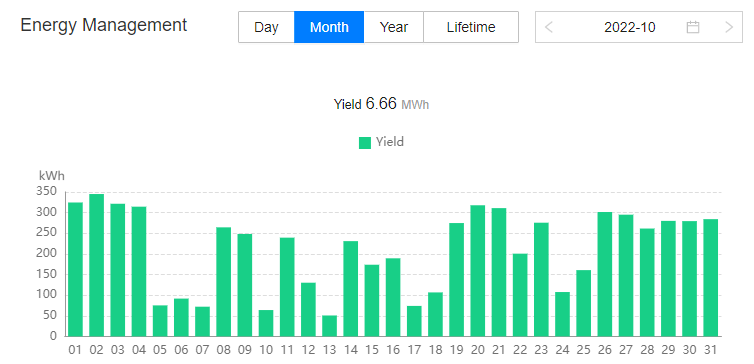Select the bar for day 16
Screen dimensions: 754x364
(393, 297)
